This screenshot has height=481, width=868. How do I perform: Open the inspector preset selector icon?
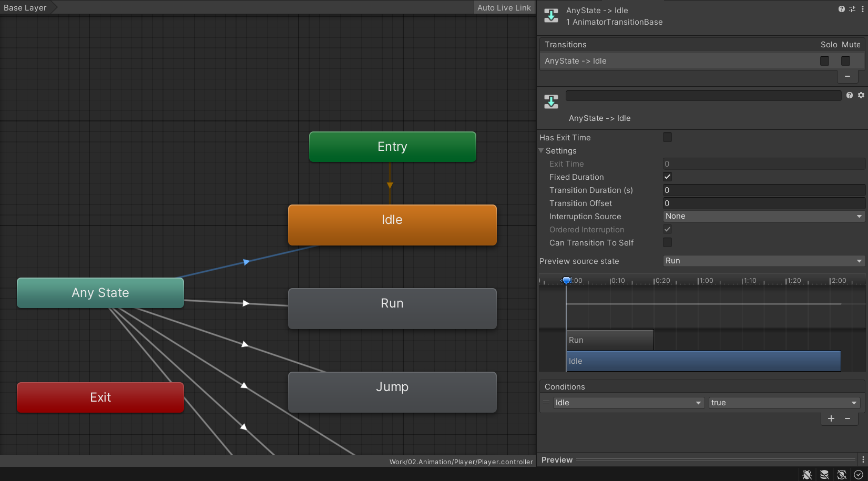pyautogui.click(x=852, y=9)
